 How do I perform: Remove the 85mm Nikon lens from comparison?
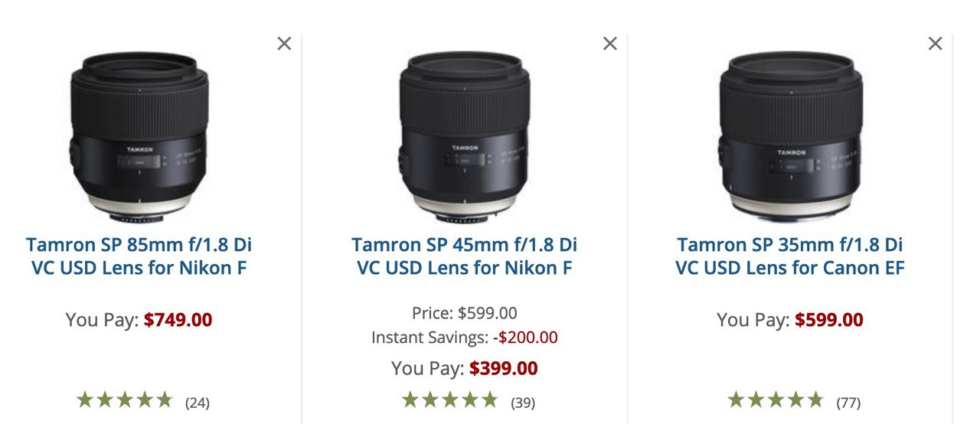click(x=284, y=44)
